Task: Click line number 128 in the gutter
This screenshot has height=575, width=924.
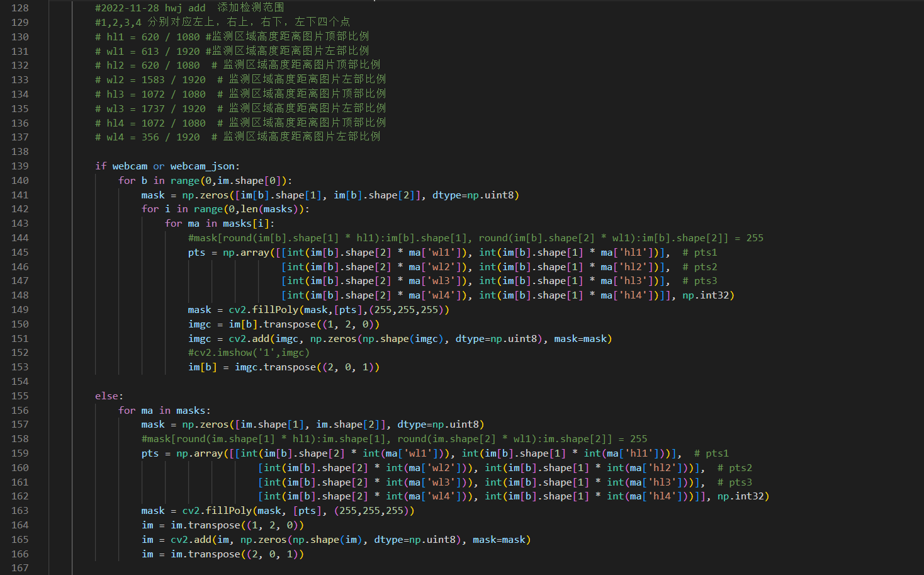Action: coord(20,8)
